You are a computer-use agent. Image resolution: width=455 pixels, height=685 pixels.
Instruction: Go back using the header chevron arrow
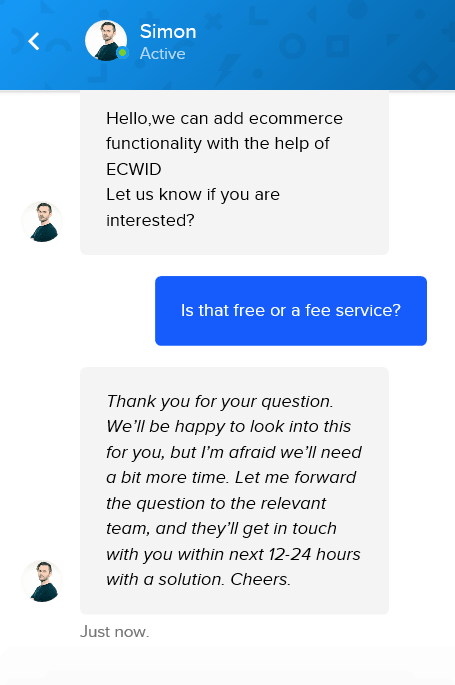click(x=34, y=42)
